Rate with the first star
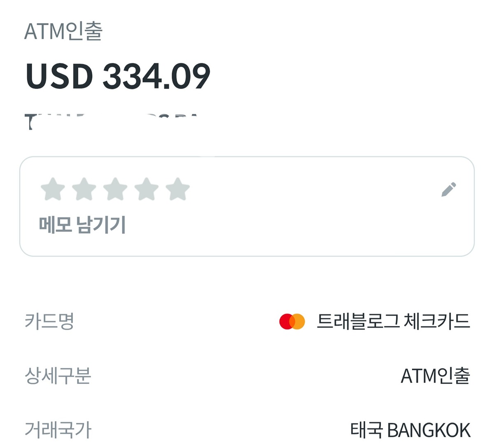The width and height of the screenshot is (494, 448). pos(53,189)
